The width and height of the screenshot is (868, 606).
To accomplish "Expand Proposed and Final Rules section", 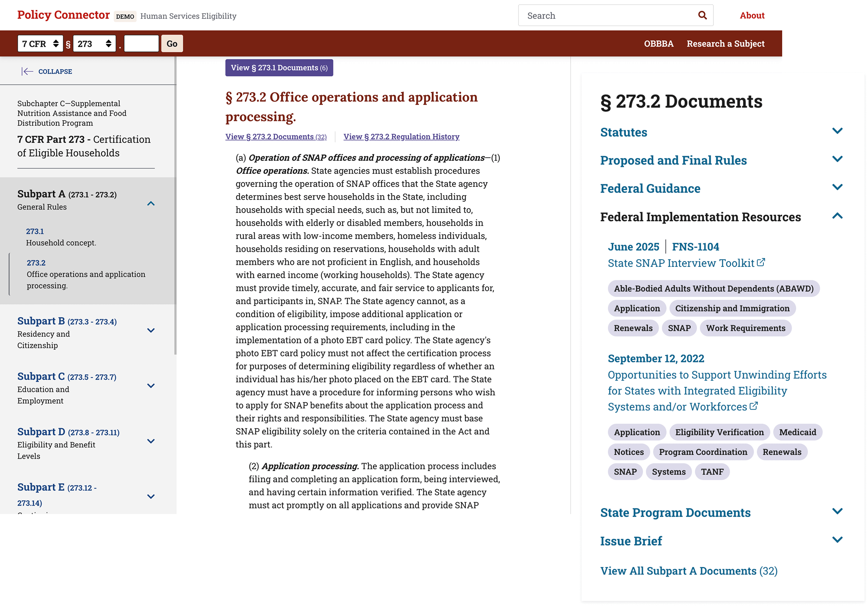I will (x=721, y=160).
